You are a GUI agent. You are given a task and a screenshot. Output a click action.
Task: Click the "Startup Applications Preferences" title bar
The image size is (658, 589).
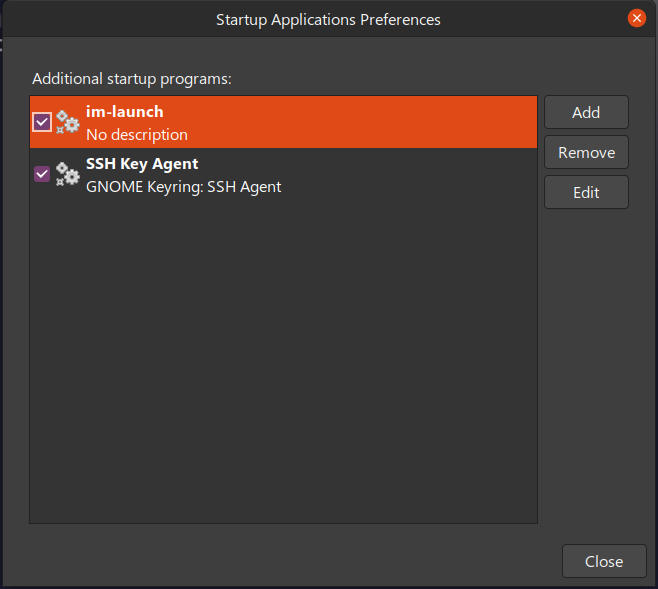click(x=328, y=20)
